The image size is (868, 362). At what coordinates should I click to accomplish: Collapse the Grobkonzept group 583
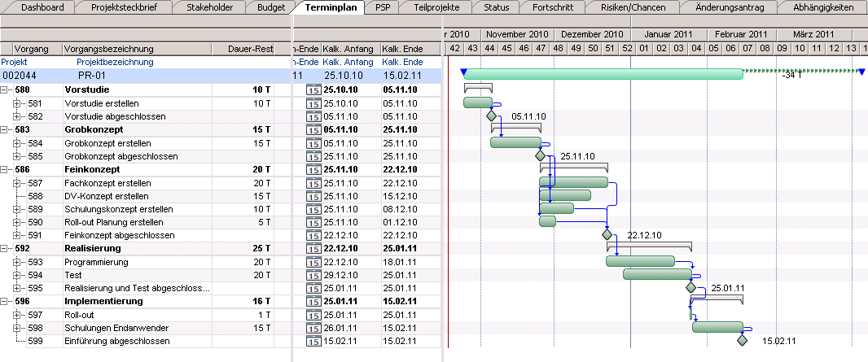pyautogui.click(x=4, y=130)
